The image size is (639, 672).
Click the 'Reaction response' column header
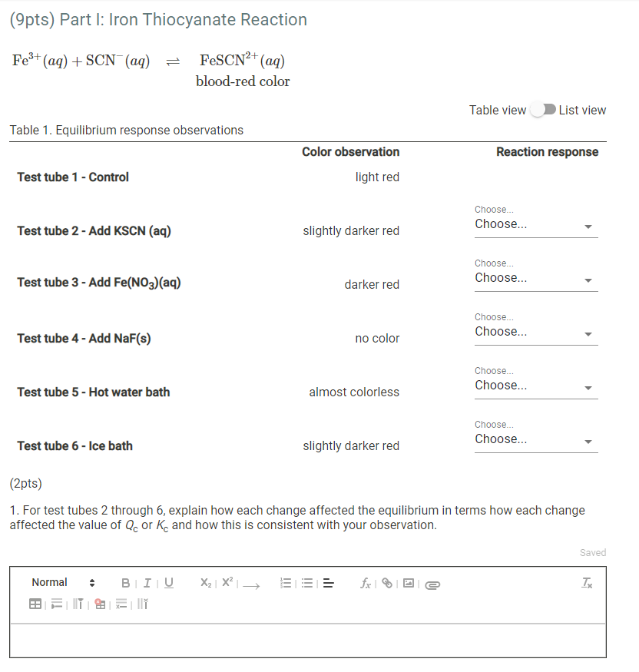(x=548, y=152)
